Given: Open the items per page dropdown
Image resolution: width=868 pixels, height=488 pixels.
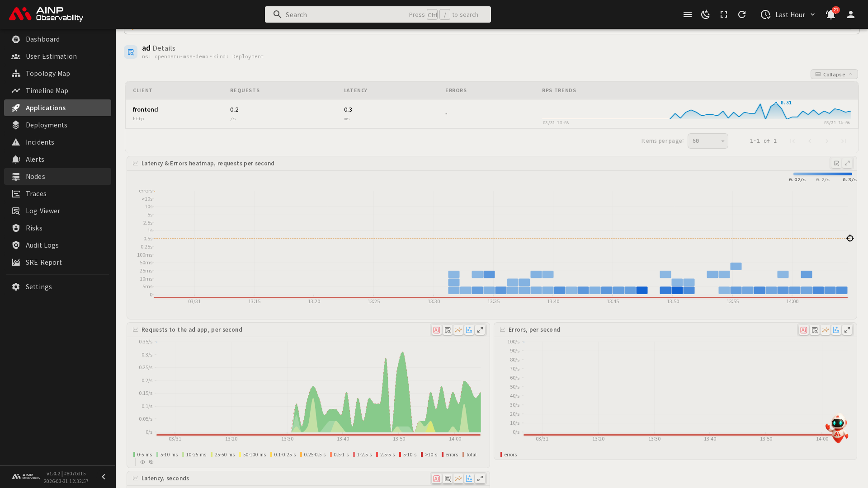Looking at the screenshot, I should click(708, 141).
